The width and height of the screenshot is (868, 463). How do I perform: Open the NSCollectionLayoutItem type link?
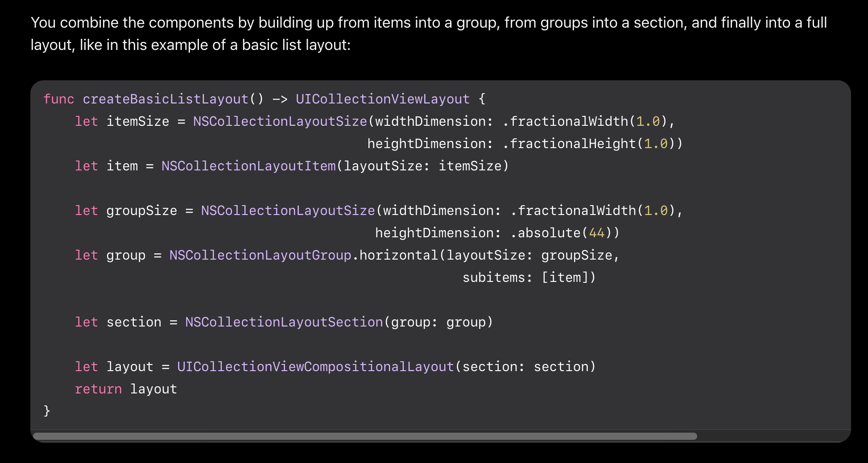(248, 166)
